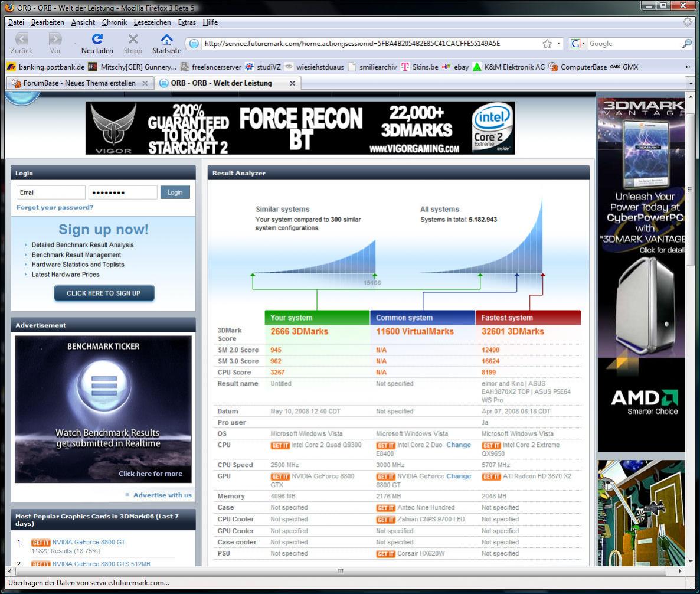Click GET IT for Corsair HX620W
Screen dimensions: 700x594
pos(386,554)
